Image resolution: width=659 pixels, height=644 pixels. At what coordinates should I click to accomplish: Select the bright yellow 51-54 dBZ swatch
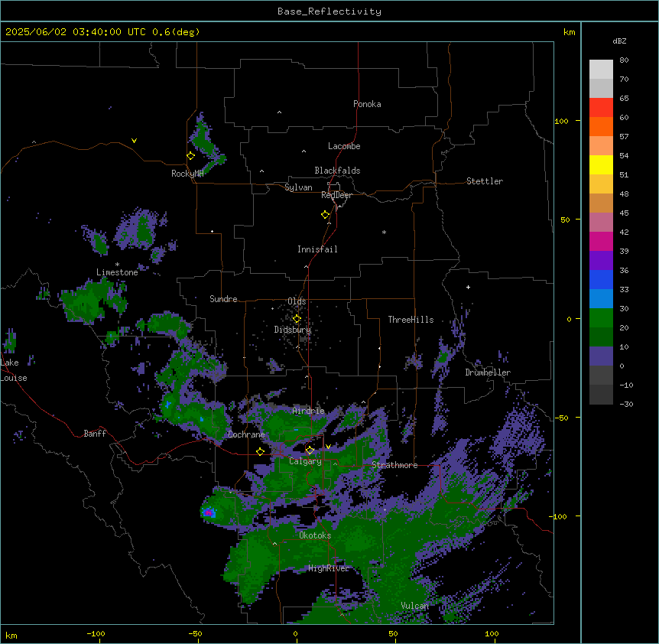pos(601,164)
